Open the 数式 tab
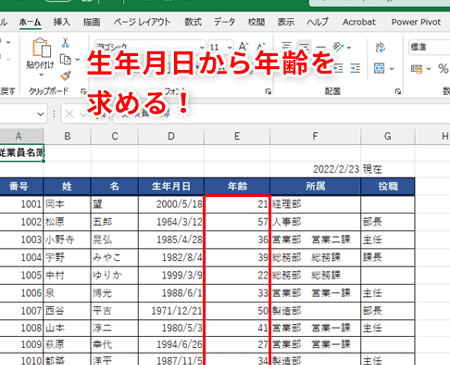450x365 pixels. point(193,22)
